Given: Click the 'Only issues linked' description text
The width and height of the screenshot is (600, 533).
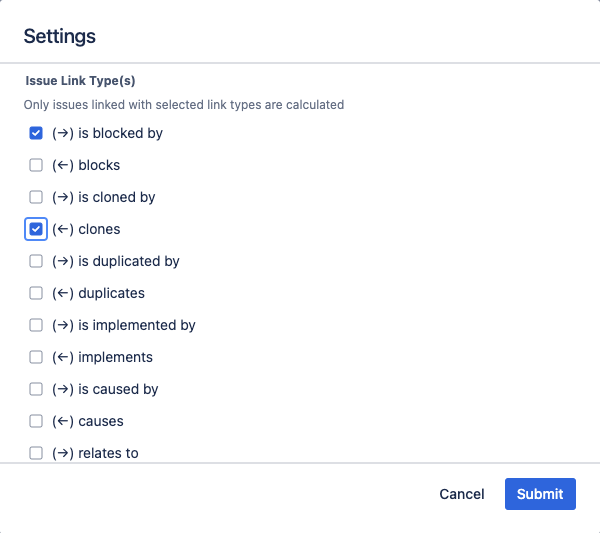Looking at the screenshot, I should (184, 104).
